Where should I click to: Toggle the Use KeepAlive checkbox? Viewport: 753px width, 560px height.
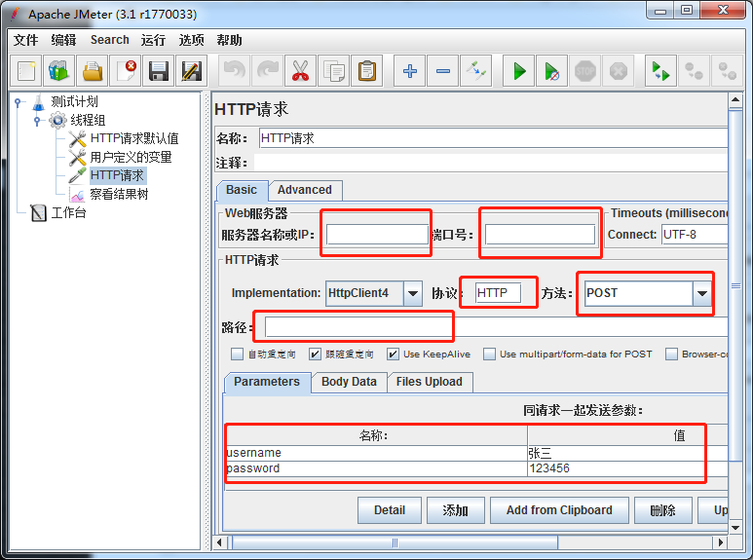tap(393, 354)
